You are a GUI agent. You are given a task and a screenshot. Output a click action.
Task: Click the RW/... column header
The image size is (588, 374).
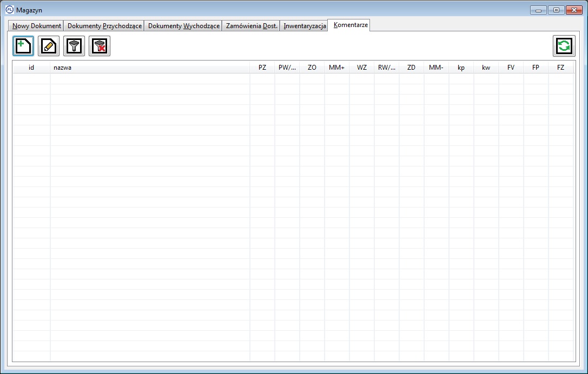pyautogui.click(x=387, y=68)
